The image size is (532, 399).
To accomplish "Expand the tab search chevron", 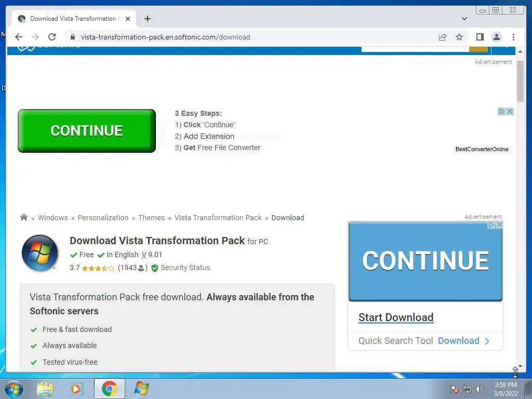I will pyautogui.click(x=464, y=19).
